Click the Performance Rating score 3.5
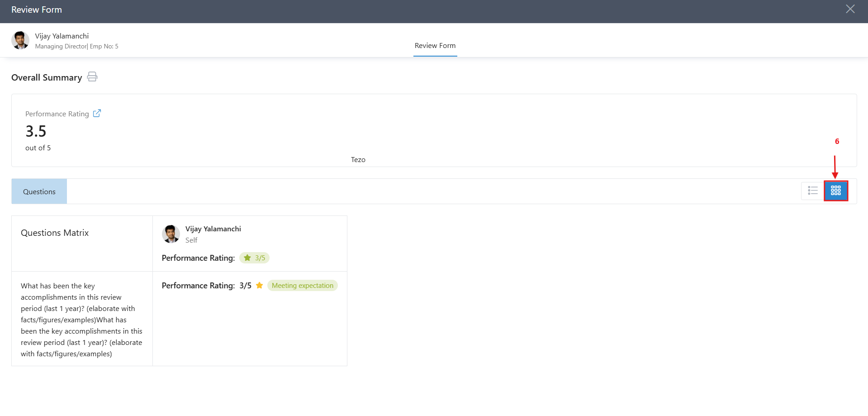Image resolution: width=868 pixels, height=416 pixels. 35,131
